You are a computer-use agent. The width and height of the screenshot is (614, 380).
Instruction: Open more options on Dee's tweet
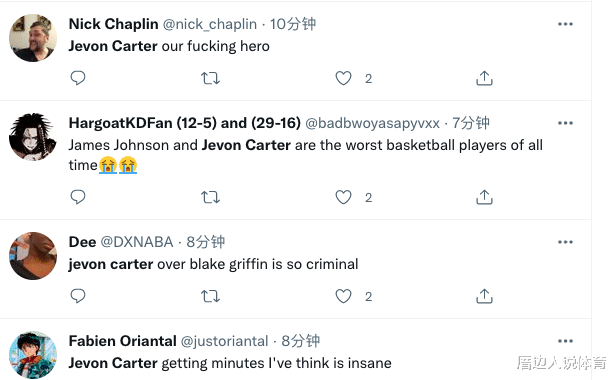pos(565,242)
